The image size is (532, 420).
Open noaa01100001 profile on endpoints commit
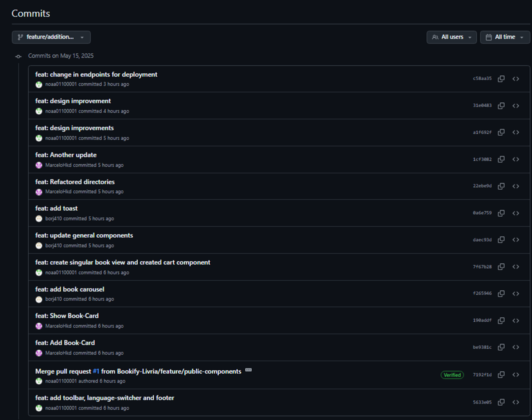click(61, 84)
